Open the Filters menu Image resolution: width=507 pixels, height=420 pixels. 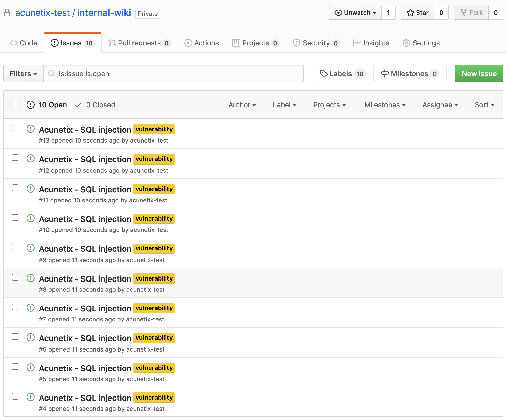tap(23, 73)
